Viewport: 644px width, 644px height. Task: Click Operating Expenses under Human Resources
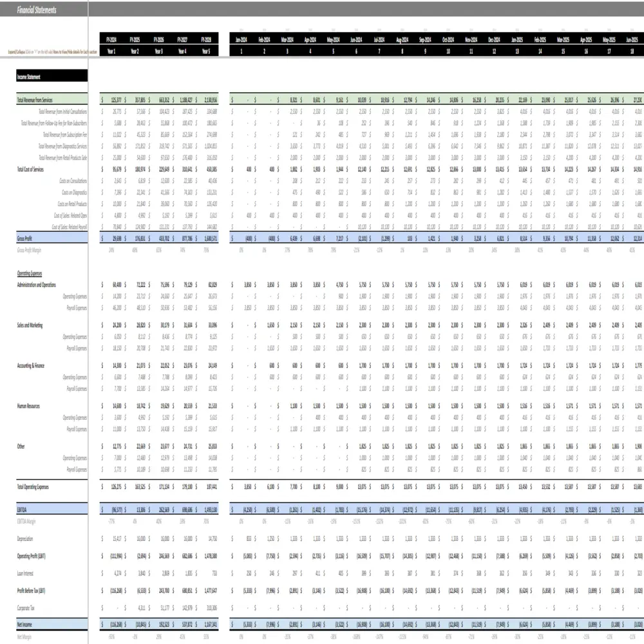point(75,417)
